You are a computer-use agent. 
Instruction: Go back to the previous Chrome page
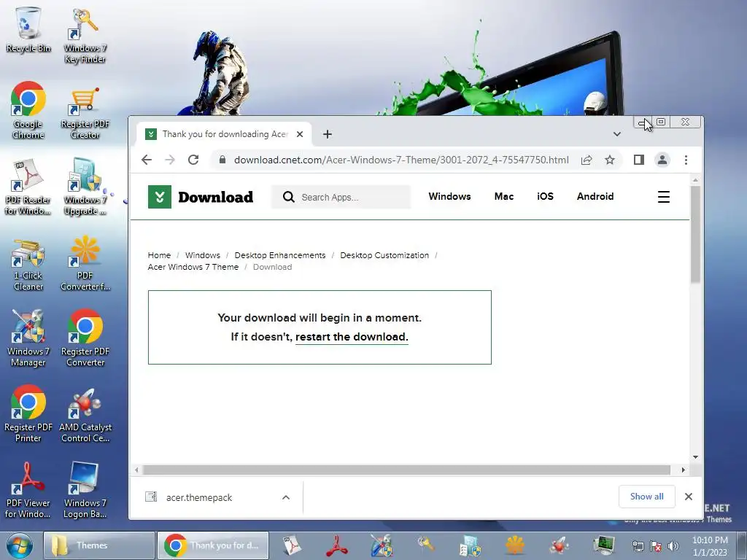coord(147,160)
